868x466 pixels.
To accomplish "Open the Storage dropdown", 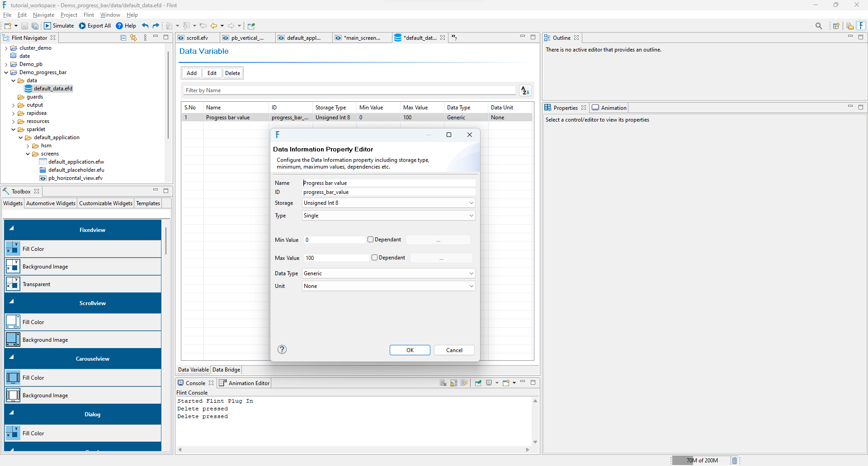I will pos(471,203).
